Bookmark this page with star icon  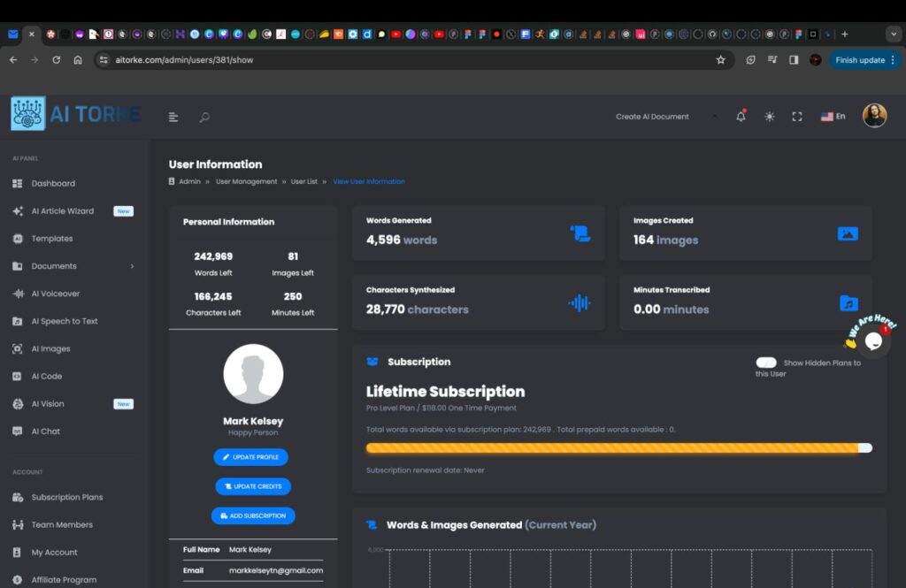point(720,60)
